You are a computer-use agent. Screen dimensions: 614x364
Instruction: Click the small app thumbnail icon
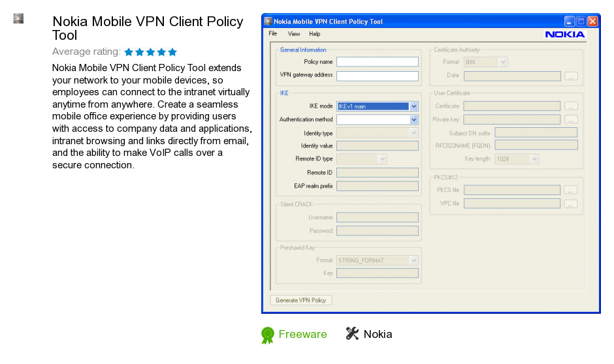click(x=18, y=18)
